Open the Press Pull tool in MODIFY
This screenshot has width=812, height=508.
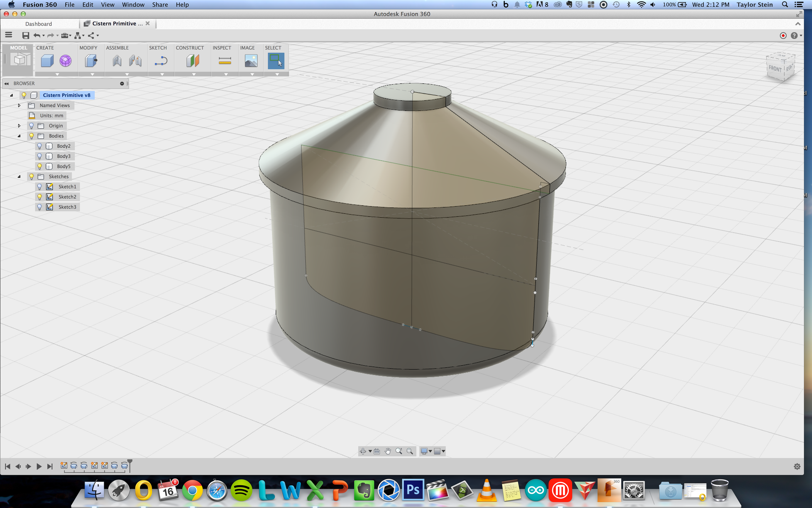[91, 60]
